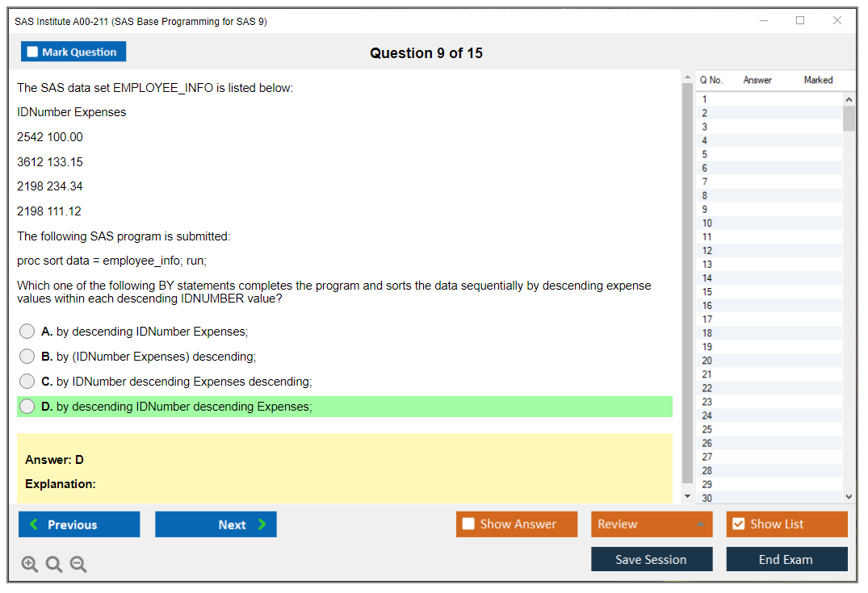Screen dimensions: 868x593
Task: Pick answer C radio button
Action: tap(27, 382)
